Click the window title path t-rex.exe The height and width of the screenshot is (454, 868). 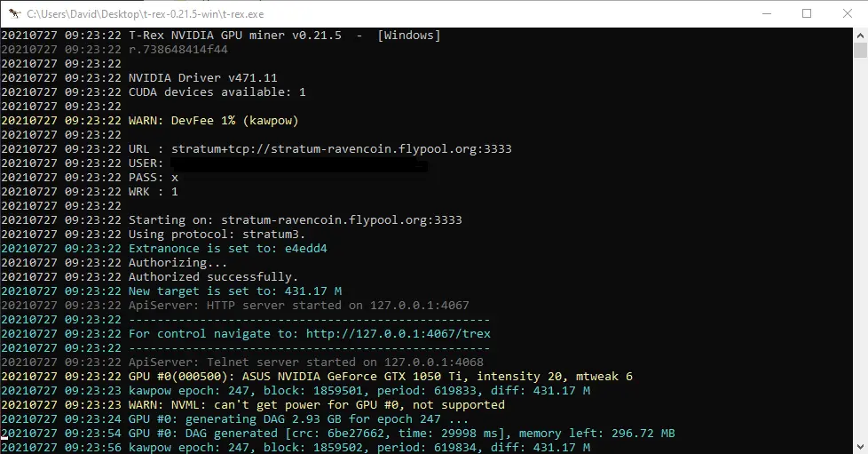point(146,14)
